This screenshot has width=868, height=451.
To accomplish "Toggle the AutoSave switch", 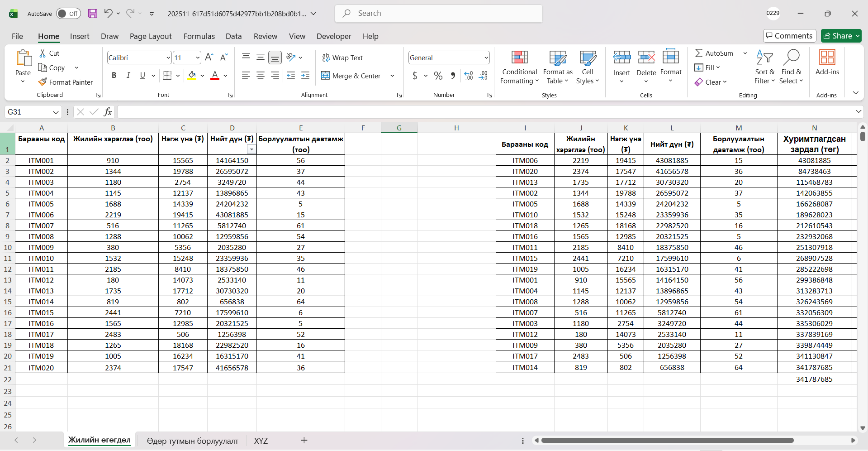I will click(x=68, y=14).
